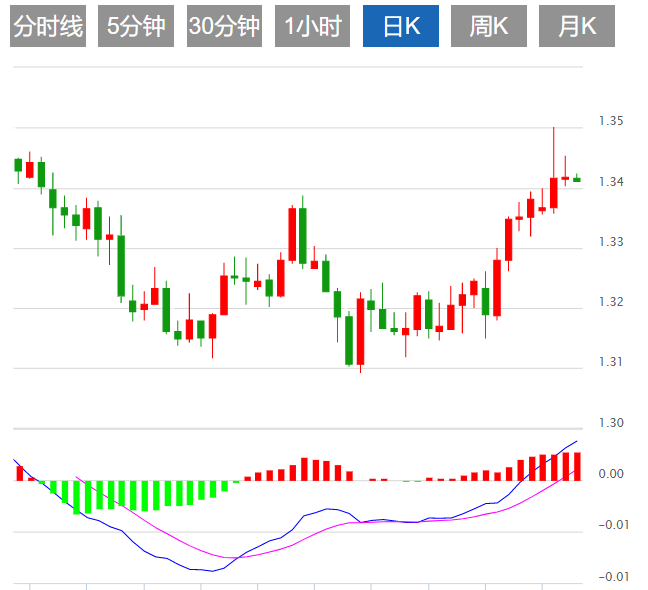
Task: Click the 1.32 price axis label
Action: pos(611,302)
